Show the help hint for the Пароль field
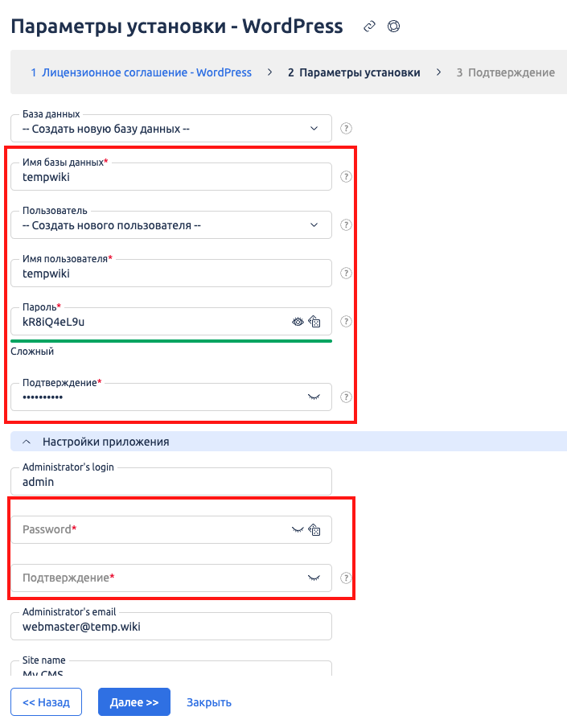567x728 pixels. tap(347, 322)
